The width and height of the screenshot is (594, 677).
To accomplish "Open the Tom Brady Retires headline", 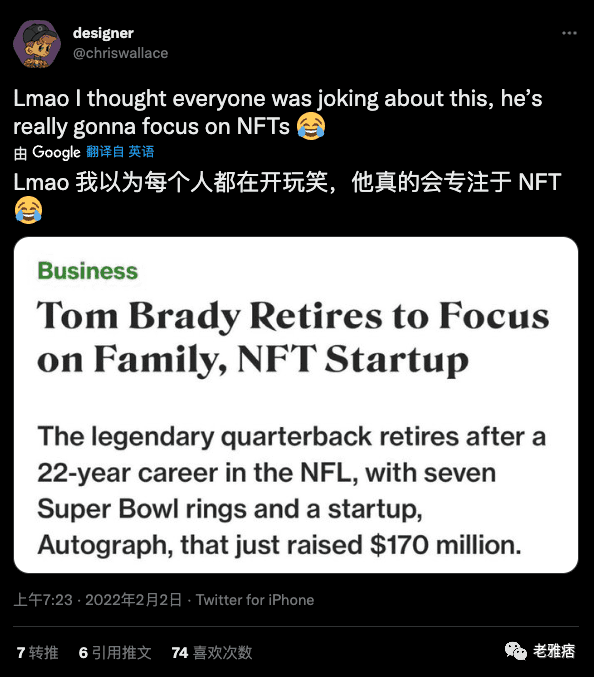I will [293, 338].
